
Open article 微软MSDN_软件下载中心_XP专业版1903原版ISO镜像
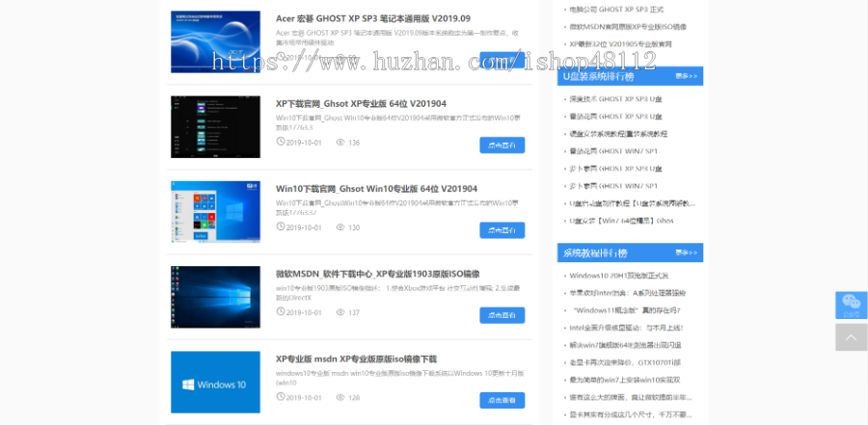[377, 274]
